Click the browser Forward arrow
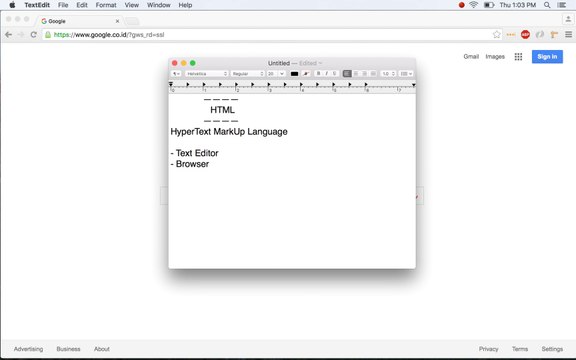576x360 pixels. pos(21,35)
